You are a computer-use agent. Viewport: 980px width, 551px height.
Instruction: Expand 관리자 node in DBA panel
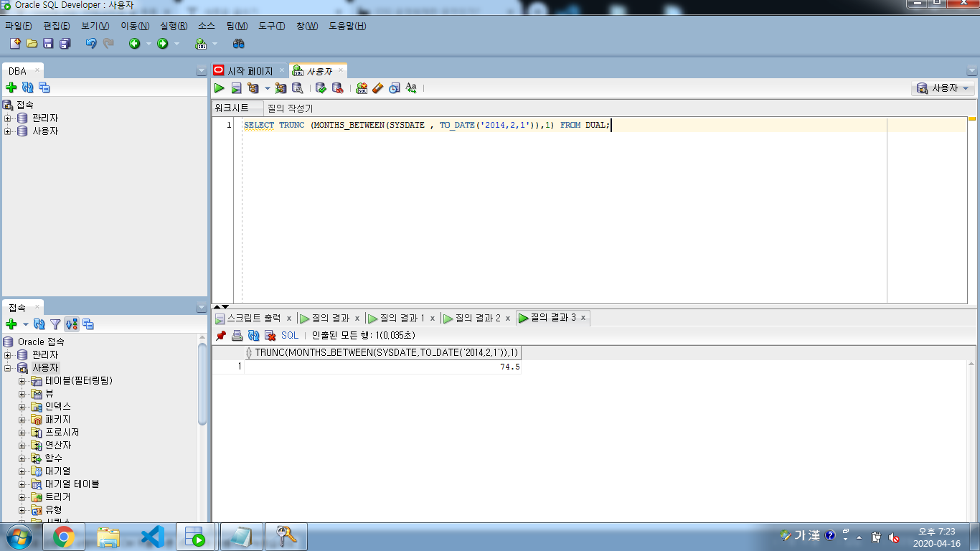pyautogui.click(x=8, y=118)
